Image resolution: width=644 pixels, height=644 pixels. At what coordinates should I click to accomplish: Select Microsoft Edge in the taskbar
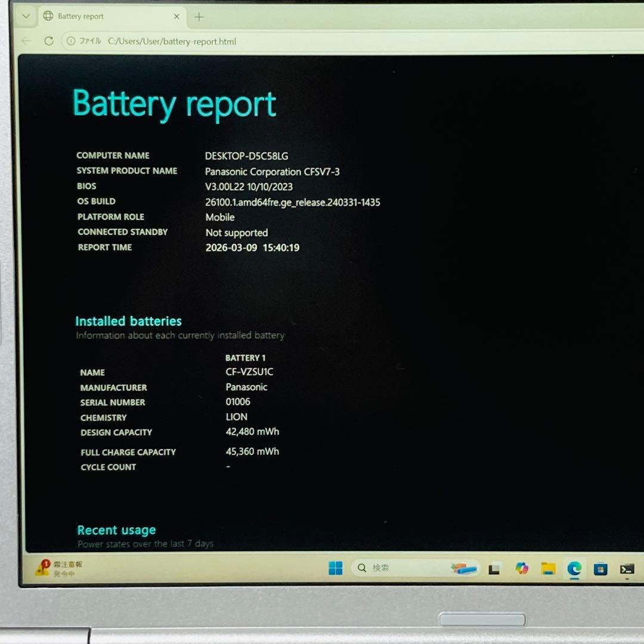point(573,568)
